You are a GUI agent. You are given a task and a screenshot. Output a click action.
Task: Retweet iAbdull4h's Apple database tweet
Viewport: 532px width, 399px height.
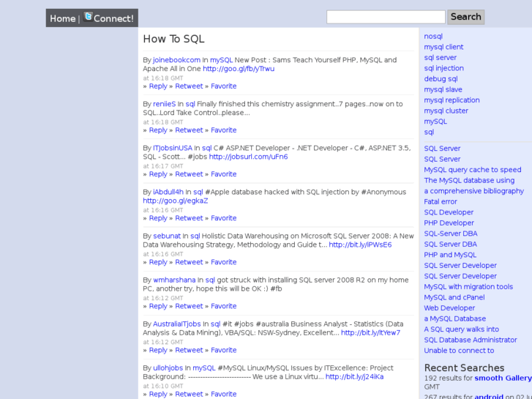coord(189,218)
